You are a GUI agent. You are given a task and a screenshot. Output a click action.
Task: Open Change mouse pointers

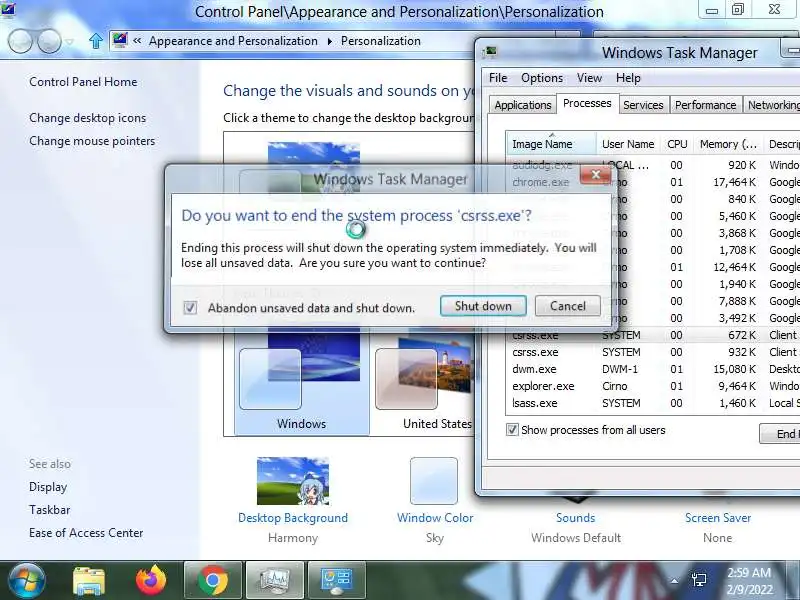[92, 141]
